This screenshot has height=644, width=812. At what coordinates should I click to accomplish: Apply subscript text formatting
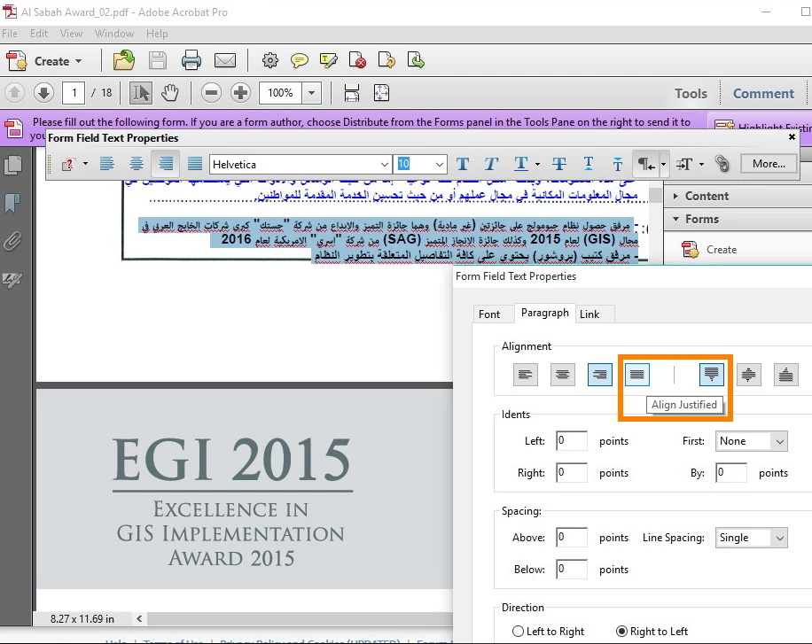(617, 164)
